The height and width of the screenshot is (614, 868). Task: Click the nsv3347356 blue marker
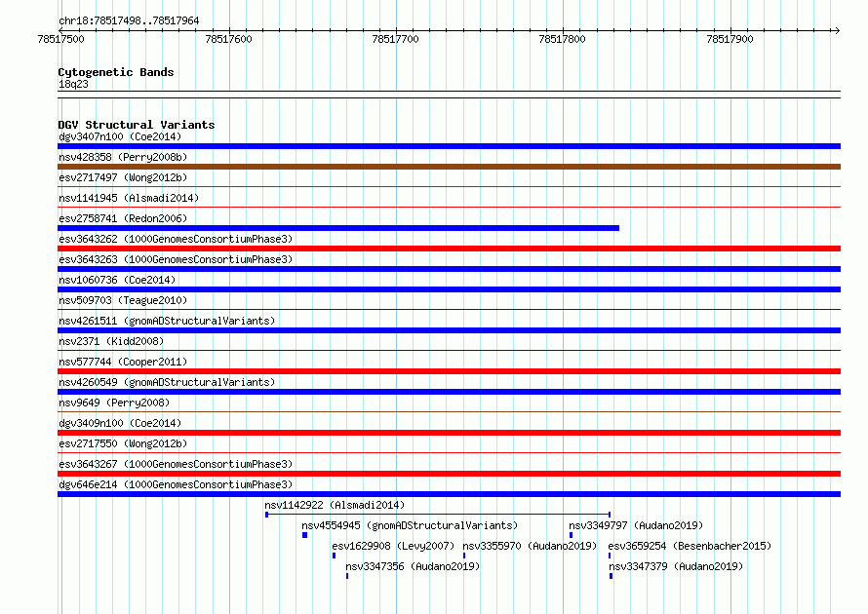click(347, 576)
